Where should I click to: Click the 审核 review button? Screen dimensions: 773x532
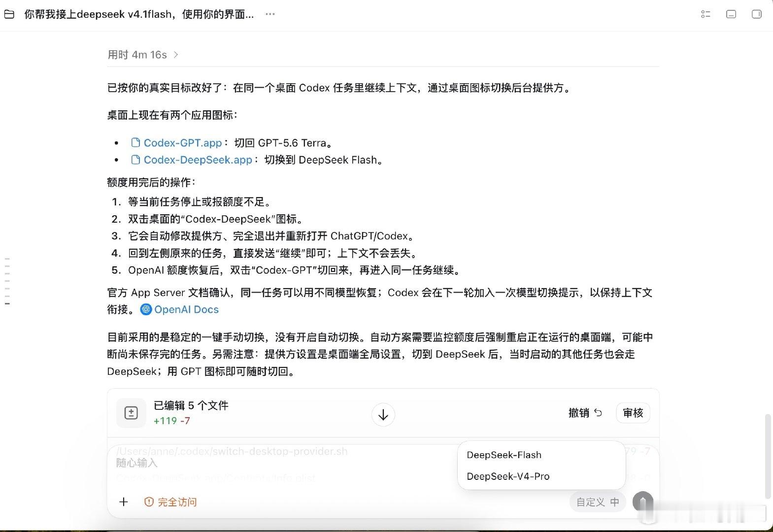click(x=633, y=413)
